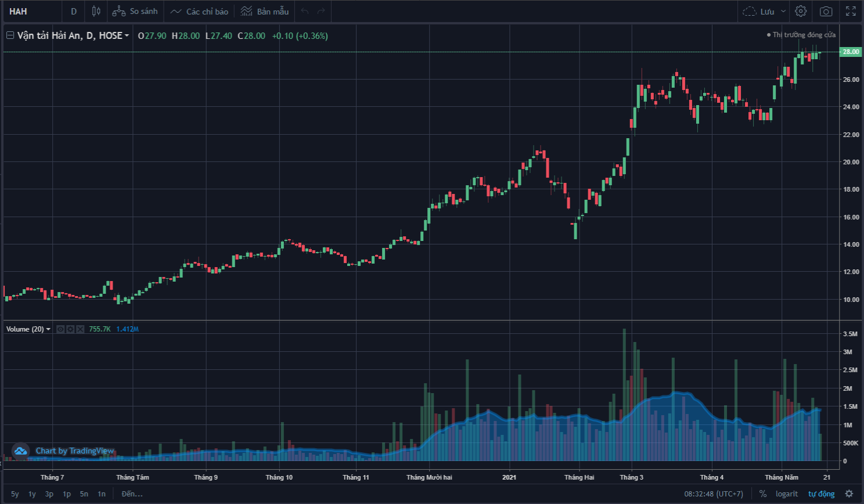Hide the Volume indicator using eye icon
The width and height of the screenshot is (864, 504).
pyautogui.click(x=60, y=329)
